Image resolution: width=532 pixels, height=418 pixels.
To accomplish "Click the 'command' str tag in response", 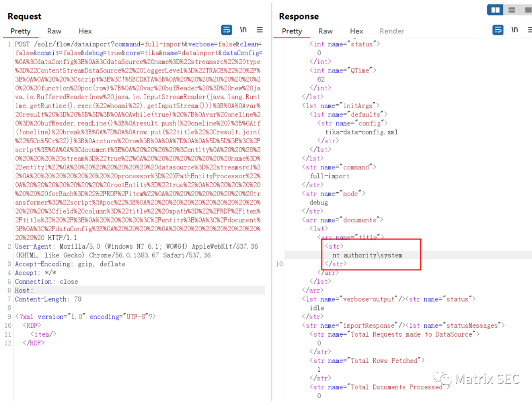I will pyautogui.click(x=339, y=167).
